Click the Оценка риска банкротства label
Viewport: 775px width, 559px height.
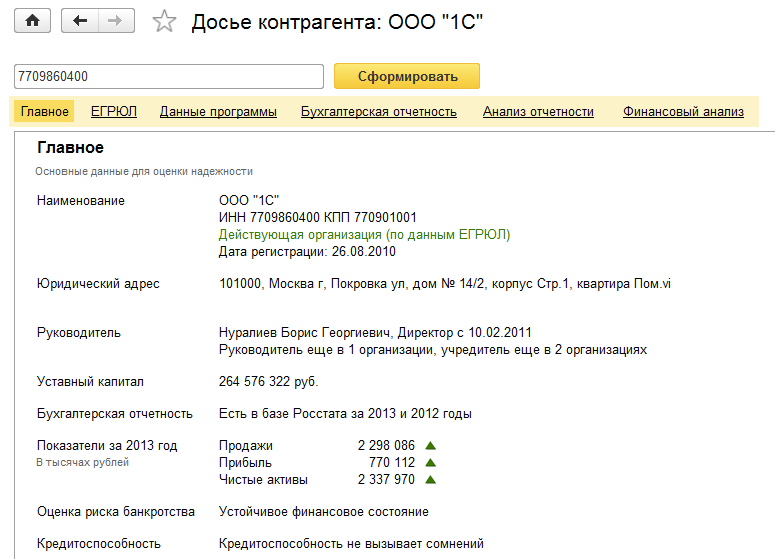pos(116,512)
